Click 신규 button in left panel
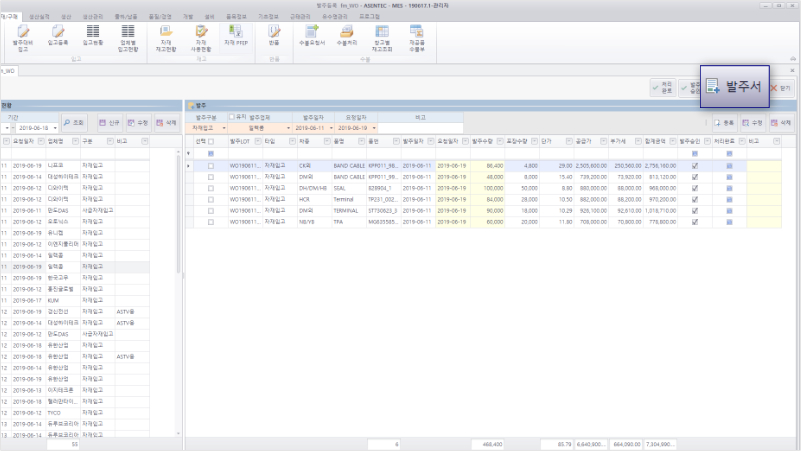The width and height of the screenshot is (801, 451). tap(110, 123)
